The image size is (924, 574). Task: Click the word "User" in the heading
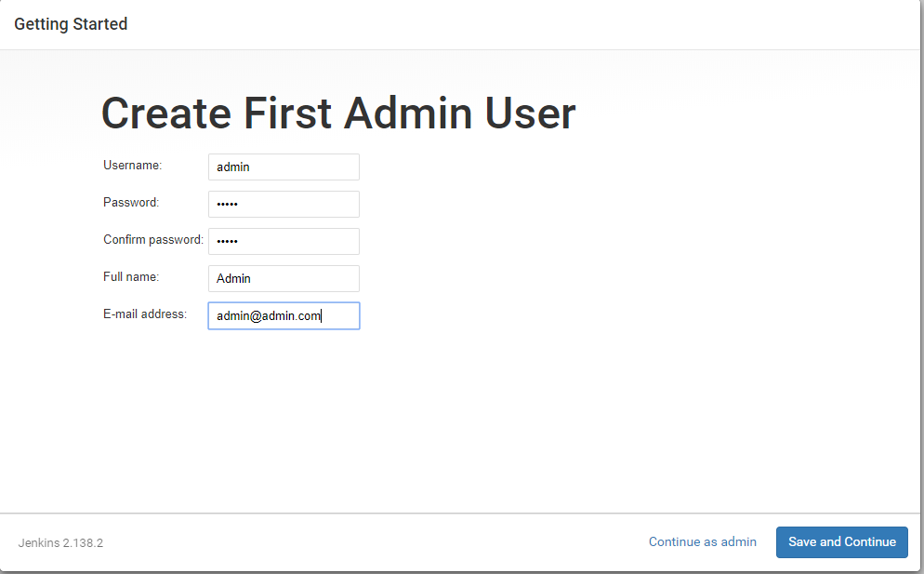click(530, 113)
